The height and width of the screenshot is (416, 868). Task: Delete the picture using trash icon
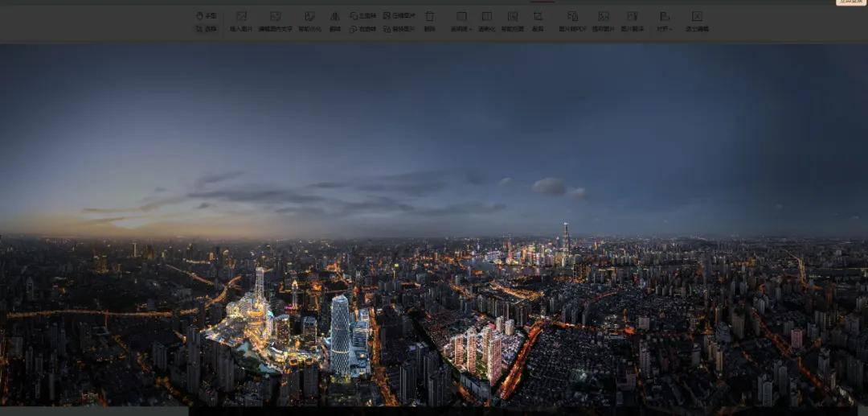coord(429,21)
